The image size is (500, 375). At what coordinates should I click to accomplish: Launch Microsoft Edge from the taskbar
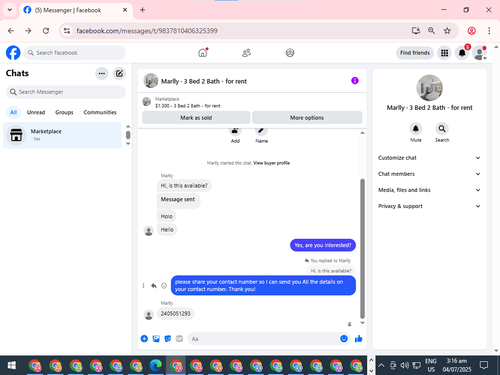(x=156, y=366)
